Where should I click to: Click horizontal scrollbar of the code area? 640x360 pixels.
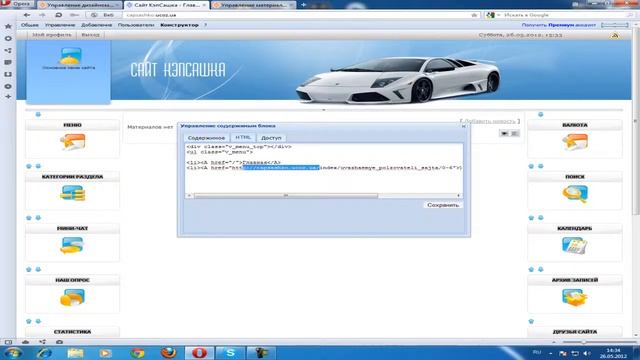click(x=286, y=196)
